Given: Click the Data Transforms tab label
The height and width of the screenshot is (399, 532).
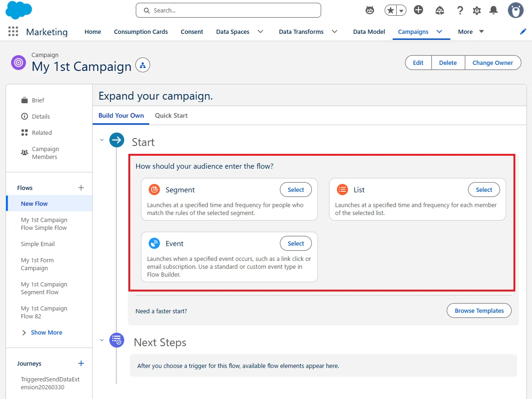Looking at the screenshot, I should pos(301,32).
